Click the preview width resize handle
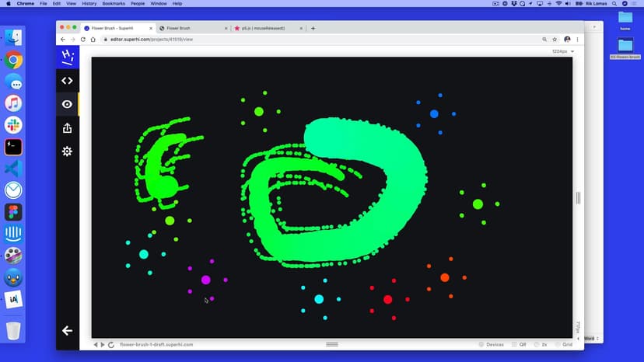 click(x=578, y=198)
